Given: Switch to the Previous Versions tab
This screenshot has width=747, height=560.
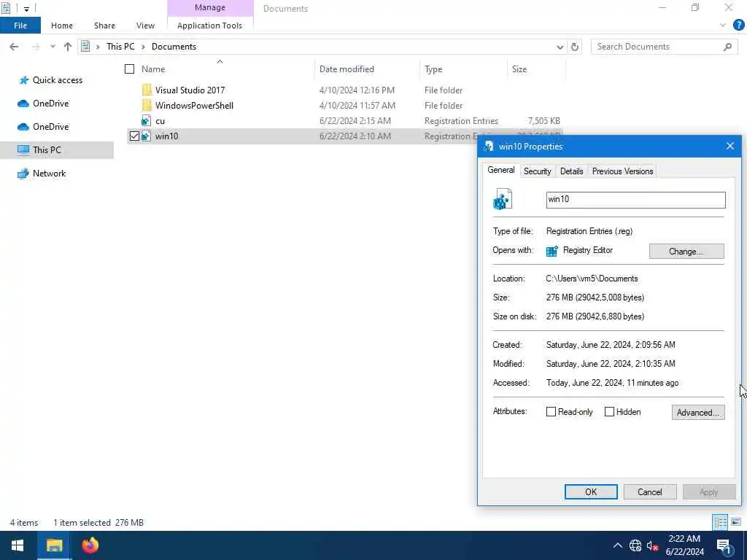Looking at the screenshot, I should (622, 171).
